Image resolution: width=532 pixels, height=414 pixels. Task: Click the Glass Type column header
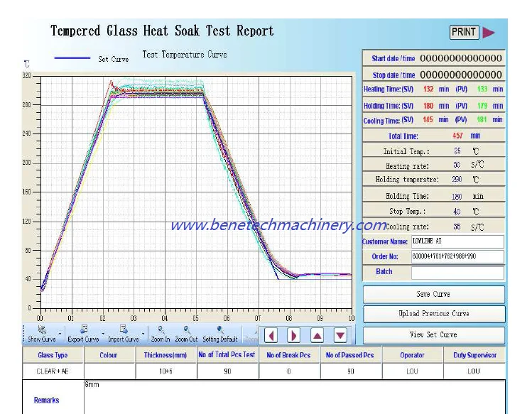coord(53,355)
